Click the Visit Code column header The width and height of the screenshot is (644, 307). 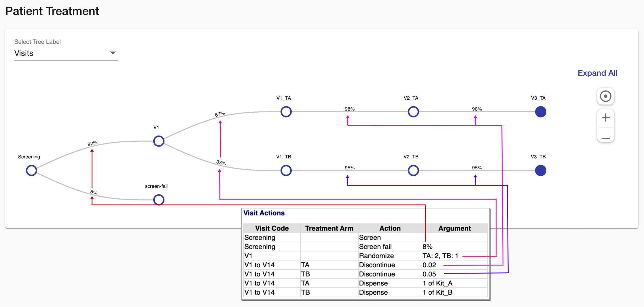tap(272, 228)
